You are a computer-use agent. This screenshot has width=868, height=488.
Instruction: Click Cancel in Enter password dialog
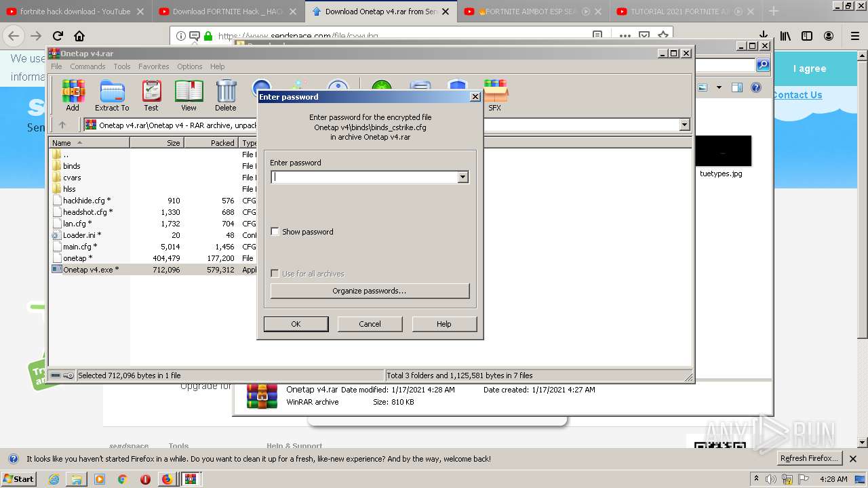pyautogui.click(x=370, y=324)
